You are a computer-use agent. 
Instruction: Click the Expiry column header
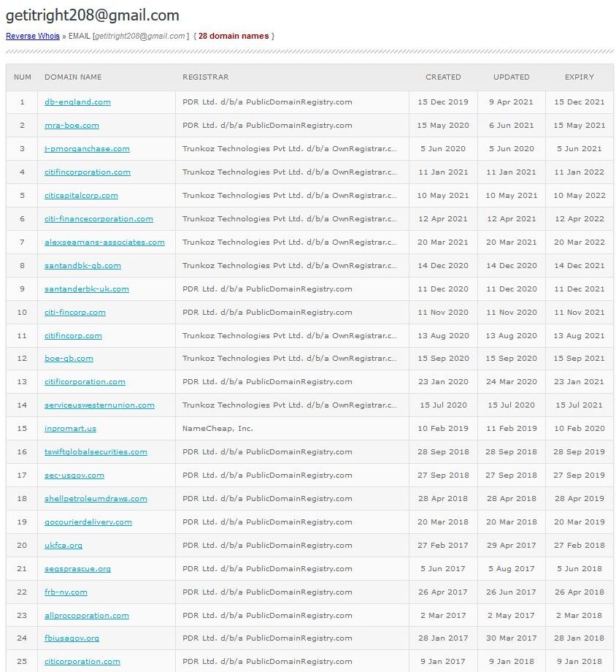[580, 77]
